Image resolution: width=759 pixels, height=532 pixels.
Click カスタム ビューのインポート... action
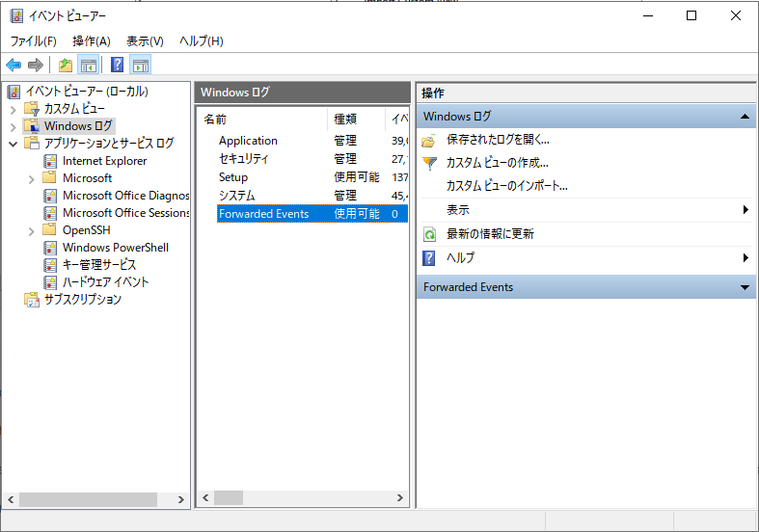click(x=506, y=186)
